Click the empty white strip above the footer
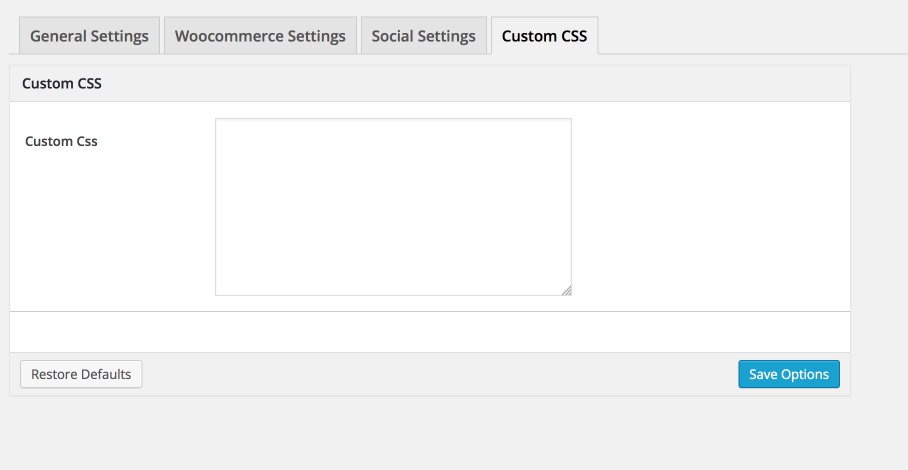This screenshot has width=908, height=470. (x=430, y=332)
